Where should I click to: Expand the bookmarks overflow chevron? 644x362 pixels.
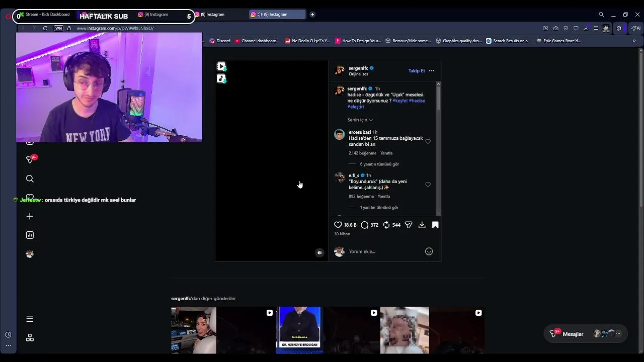coord(634,41)
